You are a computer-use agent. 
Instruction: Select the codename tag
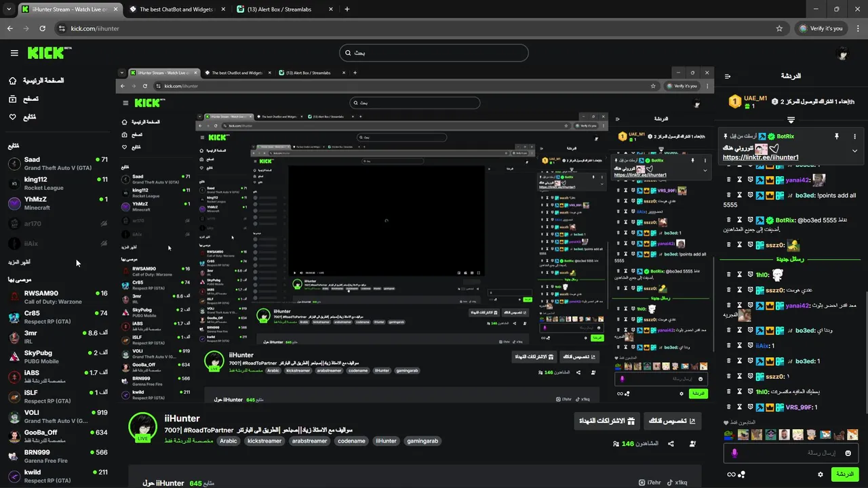click(x=351, y=441)
